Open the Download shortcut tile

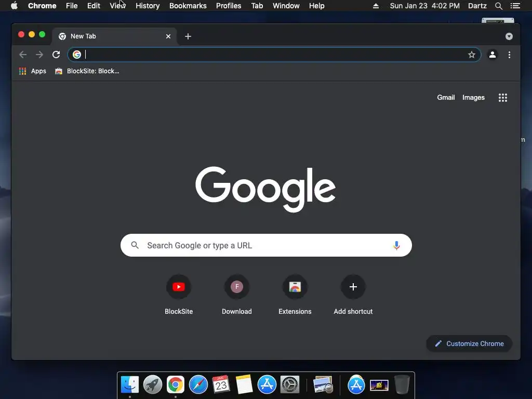pos(237,295)
